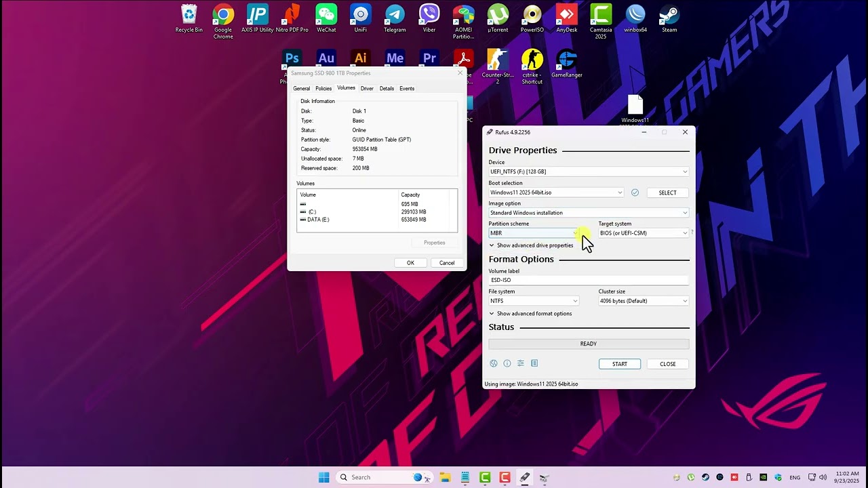Click the checksum checkmark icon beside the ISO
868x488 pixels.
pyautogui.click(x=635, y=192)
